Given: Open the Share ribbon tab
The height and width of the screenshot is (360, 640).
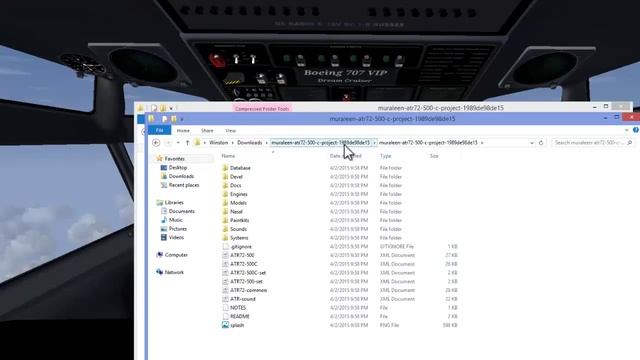Looking at the screenshot, I should pos(207,131).
